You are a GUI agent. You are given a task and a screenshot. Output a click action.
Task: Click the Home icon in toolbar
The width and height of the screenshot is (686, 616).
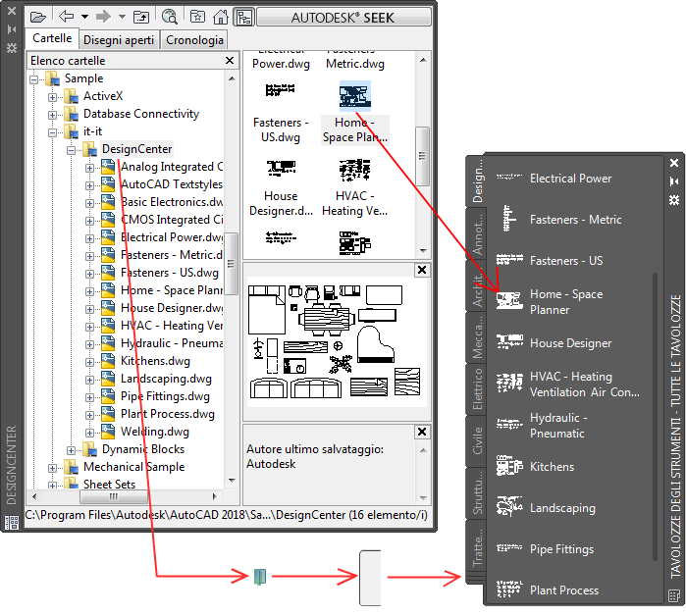pos(221,17)
